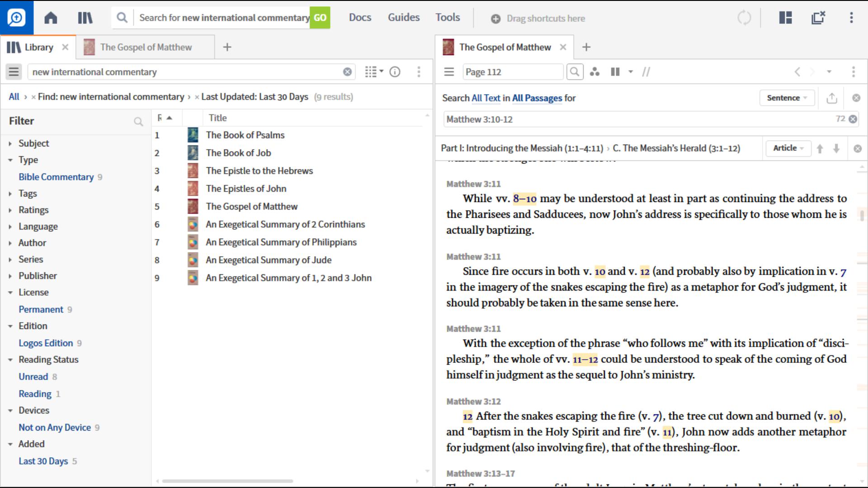
Task: Toggle visual filters icon in the Matthew panel
Action: tap(594, 72)
